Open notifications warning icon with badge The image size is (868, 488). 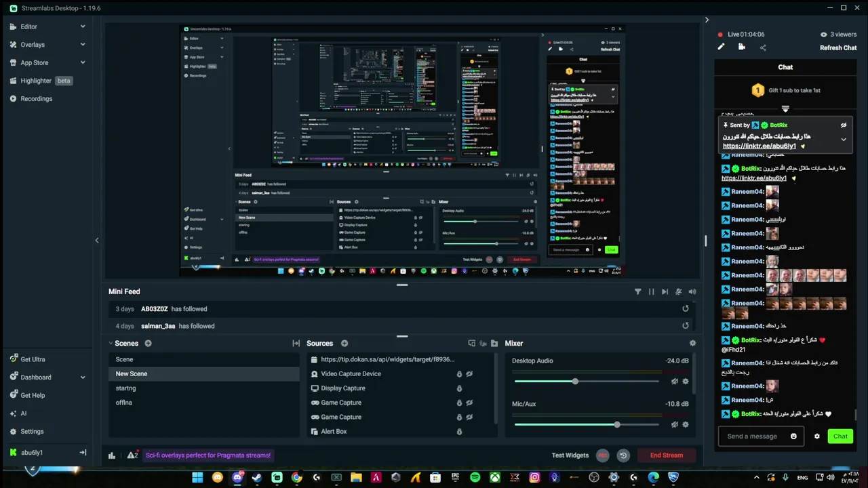point(133,455)
